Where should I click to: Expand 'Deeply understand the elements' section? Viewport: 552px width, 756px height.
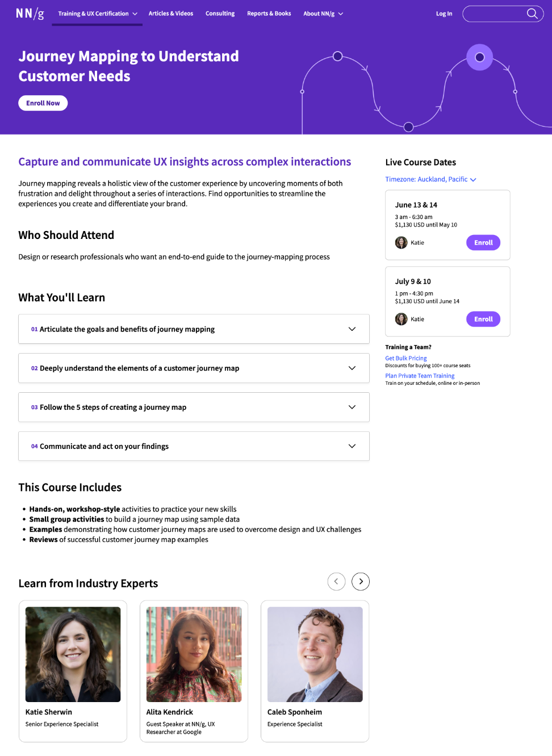tap(194, 368)
